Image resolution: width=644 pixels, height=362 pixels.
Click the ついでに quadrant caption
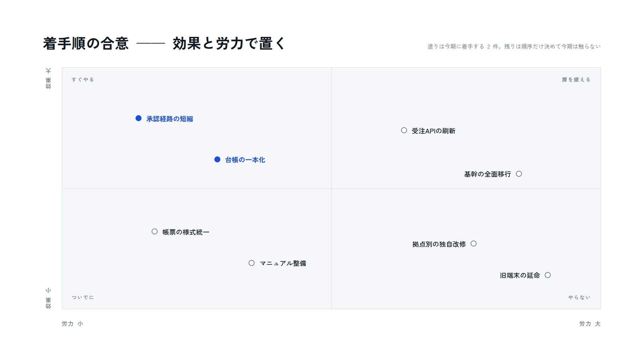tap(83, 297)
